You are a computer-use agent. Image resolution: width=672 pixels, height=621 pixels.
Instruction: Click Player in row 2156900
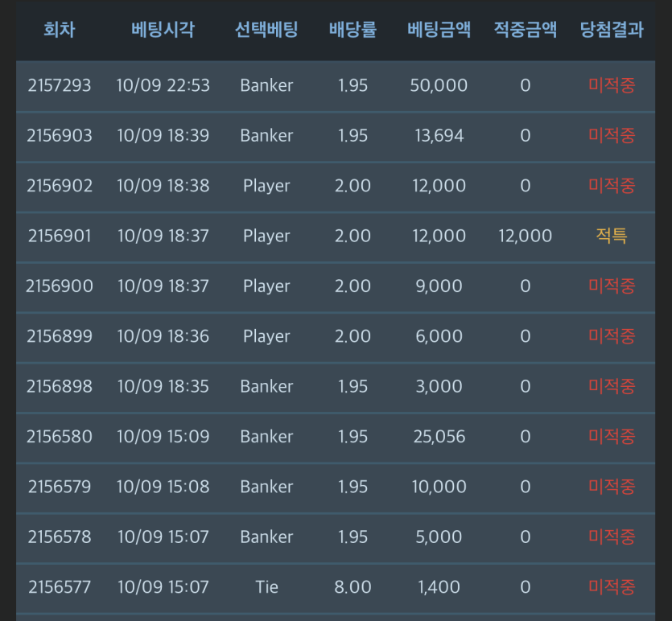pos(266,286)
